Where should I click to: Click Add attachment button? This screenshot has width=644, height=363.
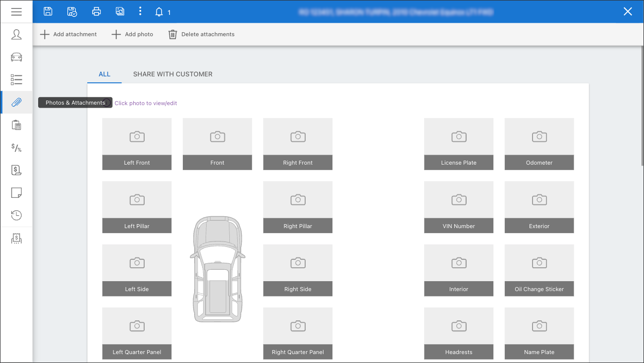click(68, 34)
